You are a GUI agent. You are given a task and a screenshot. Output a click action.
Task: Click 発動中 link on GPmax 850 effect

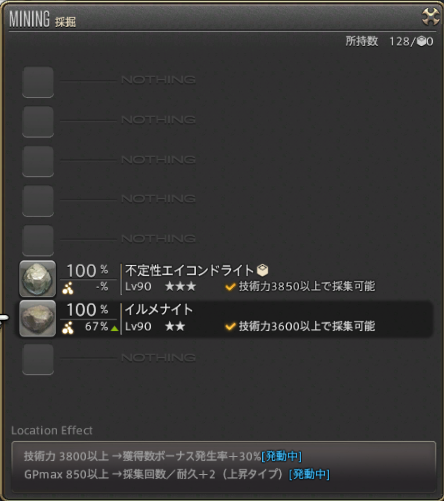[x=309, y=474]
